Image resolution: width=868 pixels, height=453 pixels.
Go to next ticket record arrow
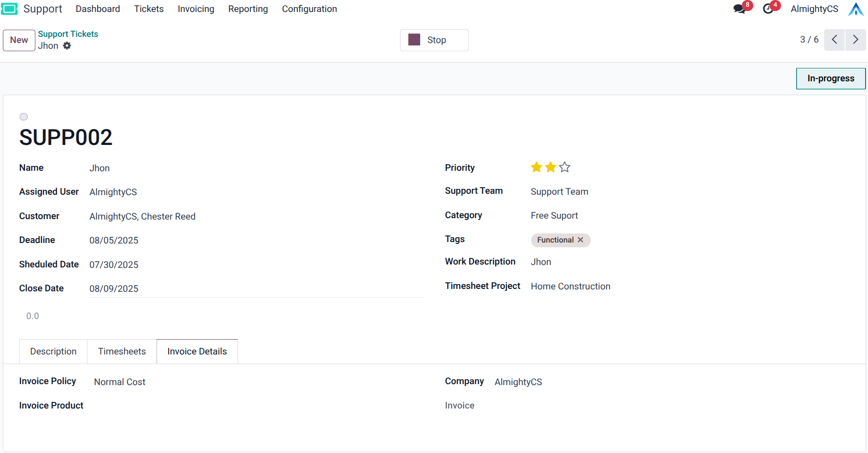pos(856,40)
